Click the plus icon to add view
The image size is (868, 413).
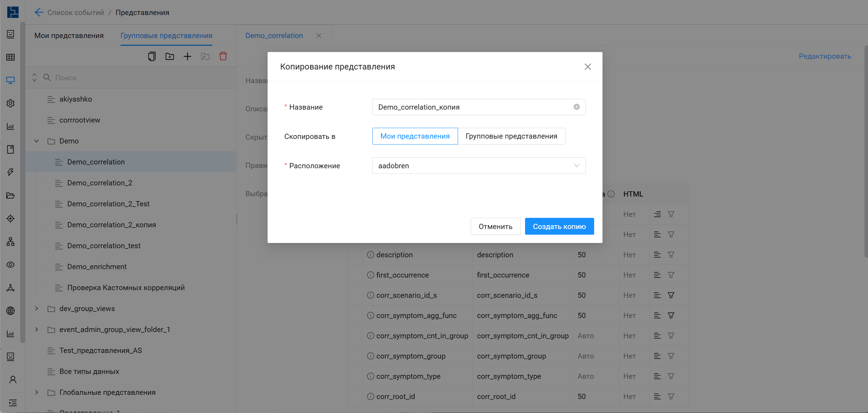click(x=187, y=56)
